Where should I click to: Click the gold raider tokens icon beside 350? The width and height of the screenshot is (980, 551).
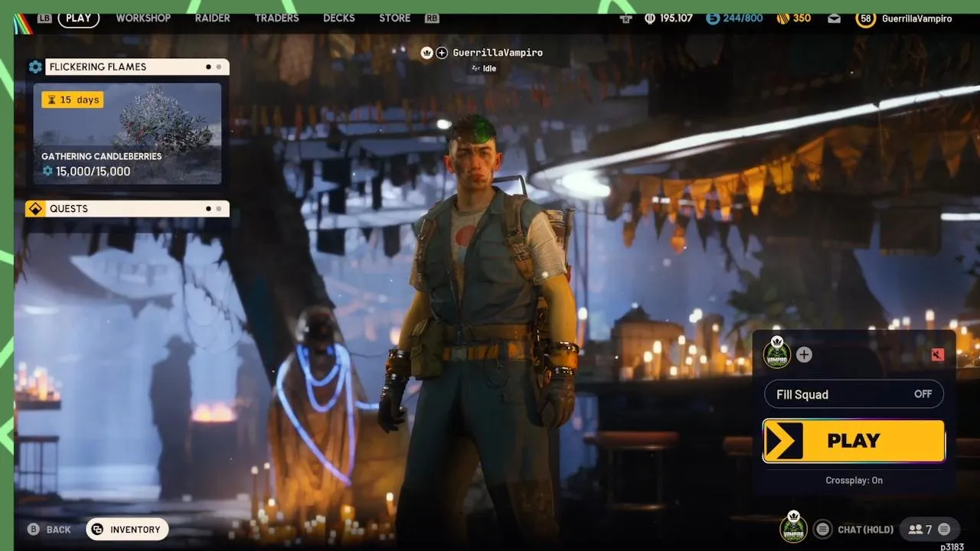click(782, 18)
